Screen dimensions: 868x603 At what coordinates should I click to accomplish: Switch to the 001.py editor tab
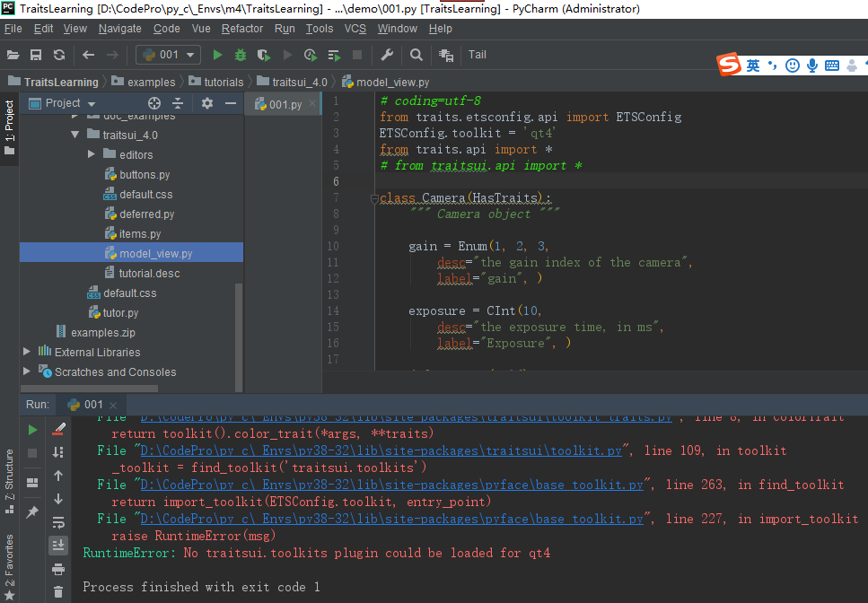coord(287,103)
